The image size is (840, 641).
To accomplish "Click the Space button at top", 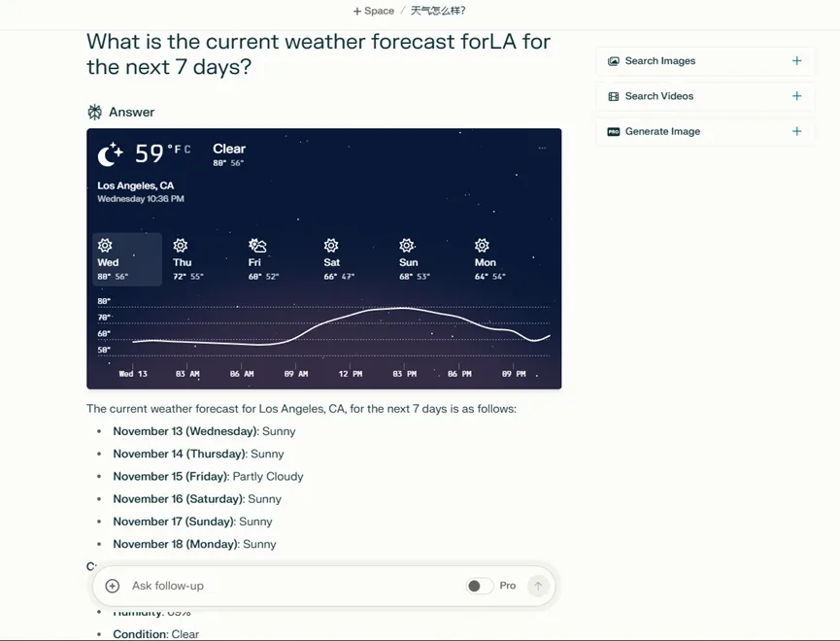I will pyautogui.click(x=374, y=11).
